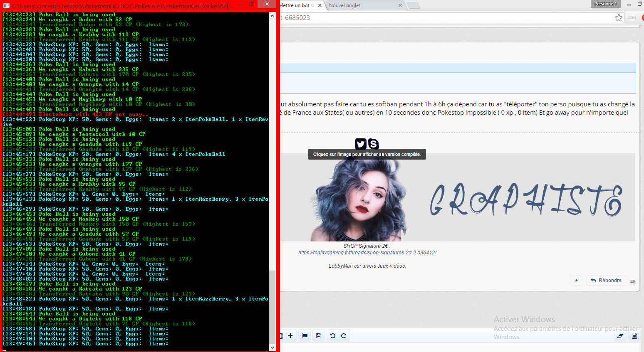The height and width of the screenshot is (352, 644).
Task: Click 'We caught a Geodude with 119 CP' line
Action: pyautogui.click(x=72, y=144)
